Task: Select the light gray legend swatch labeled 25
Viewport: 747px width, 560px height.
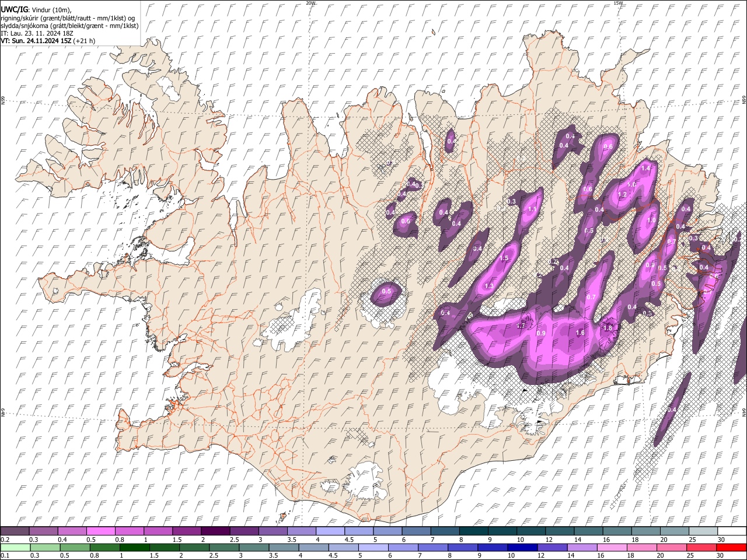Action: [703, 531]
